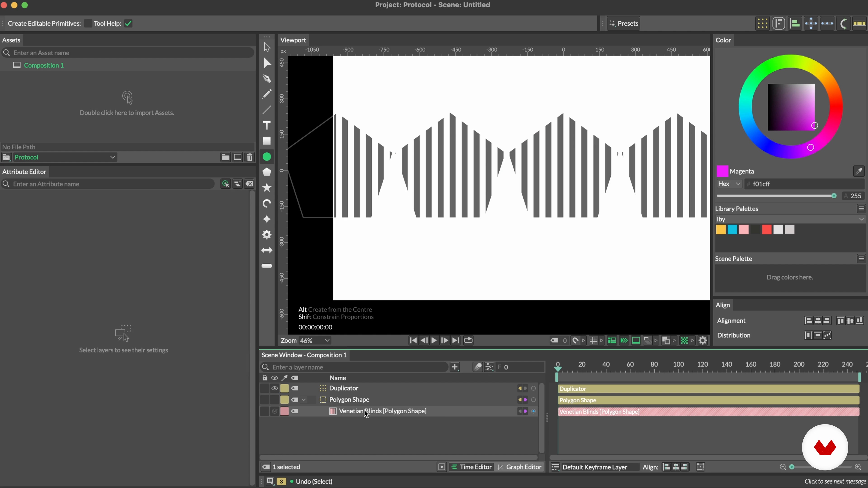Click the messages icon in status bar

pyautogui.click(x=270, y=482)
